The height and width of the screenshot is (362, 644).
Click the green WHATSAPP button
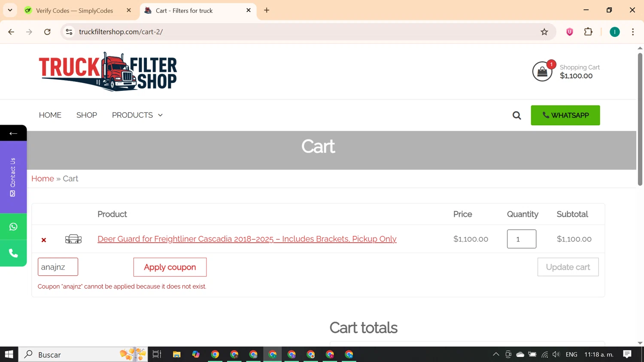point(565,115)
